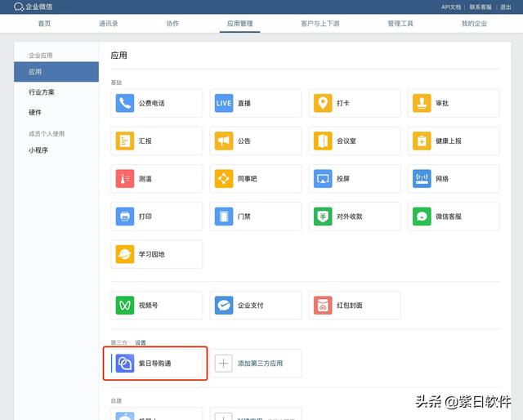Click the 紫日导购通 app name
This screenshot has width=523, height=420.
pyautogui.click(x=154, y=364)
